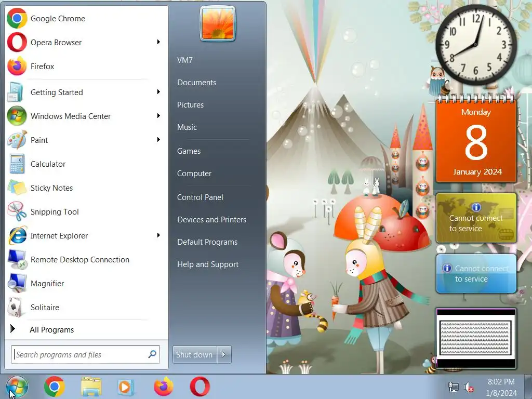Expand Internet Explorer jump list arrow
532x399 pixels.
click(158, 235)
